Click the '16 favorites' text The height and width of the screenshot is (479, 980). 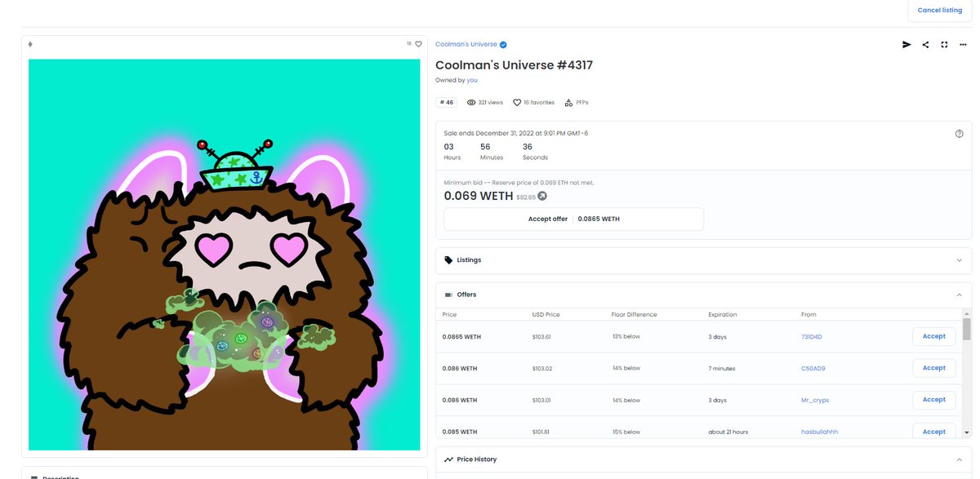tap(539, 103)
